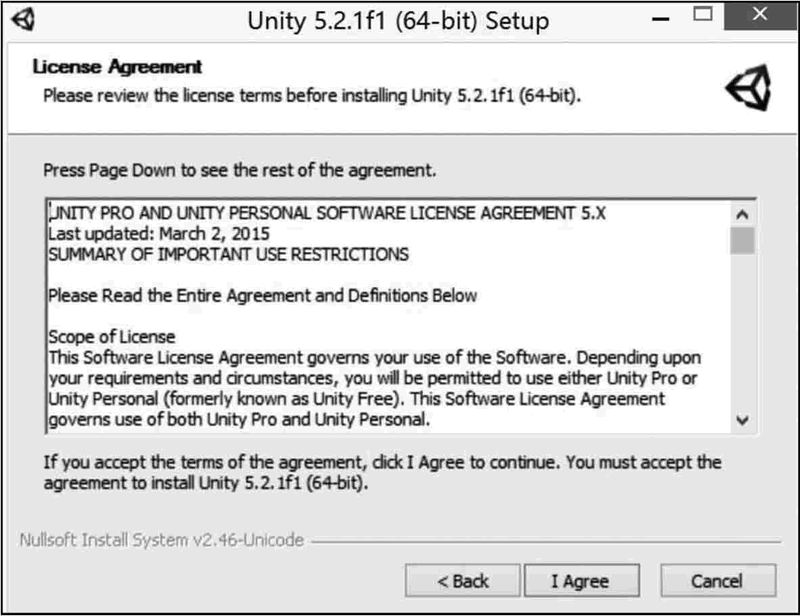Click the 'Scope of License' line in the agreement
The width and height of the screenshot is (800, 616).
pos(111,337)
